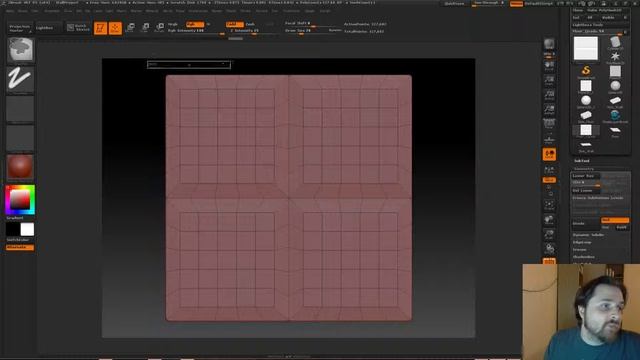
Task: Click the Zoom canvas icon
Action: pyautogui.click(x=549, y=80)
